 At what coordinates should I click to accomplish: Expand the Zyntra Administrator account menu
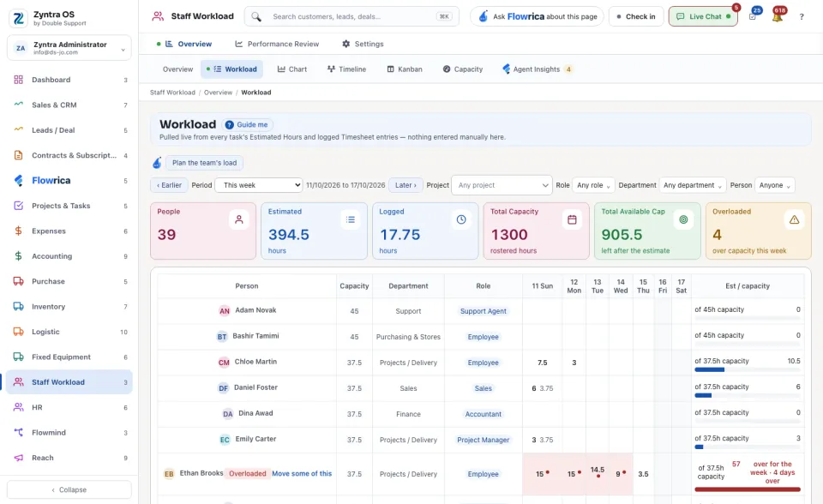pos(69,48)
